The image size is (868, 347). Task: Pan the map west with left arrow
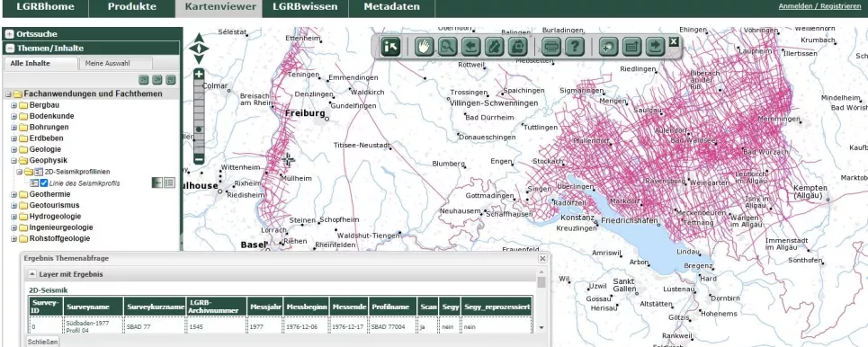(192, 49)
